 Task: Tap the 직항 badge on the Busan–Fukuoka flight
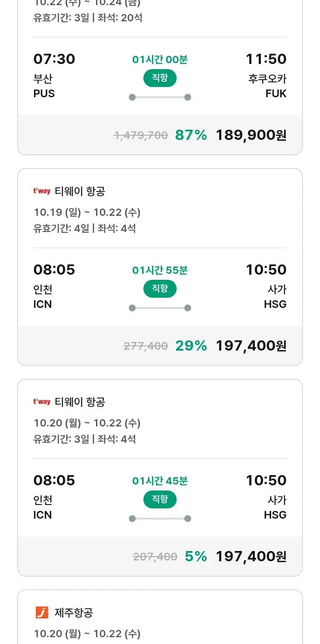coord(160,78)
